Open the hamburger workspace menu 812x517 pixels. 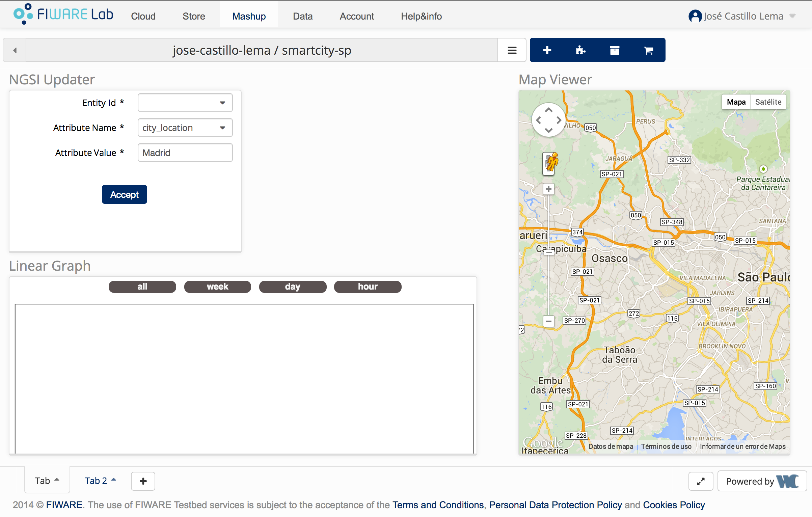tap(512, 50)
